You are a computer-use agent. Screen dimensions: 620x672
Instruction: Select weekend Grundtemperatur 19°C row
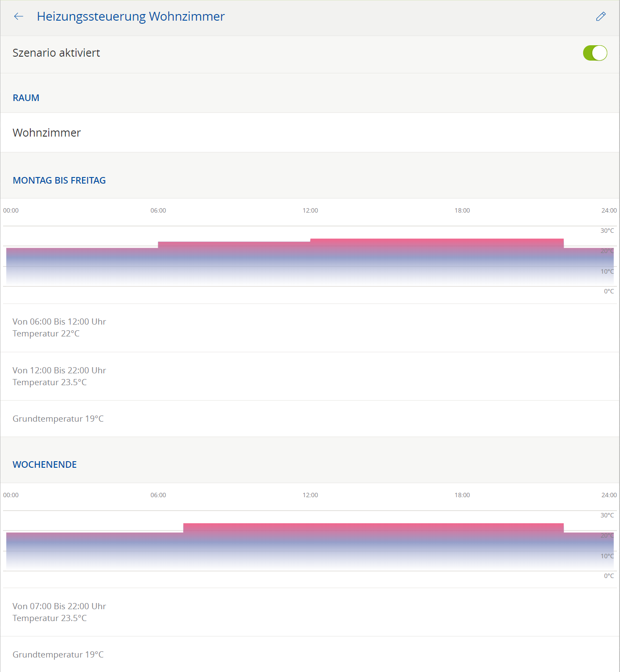(58, 654)
